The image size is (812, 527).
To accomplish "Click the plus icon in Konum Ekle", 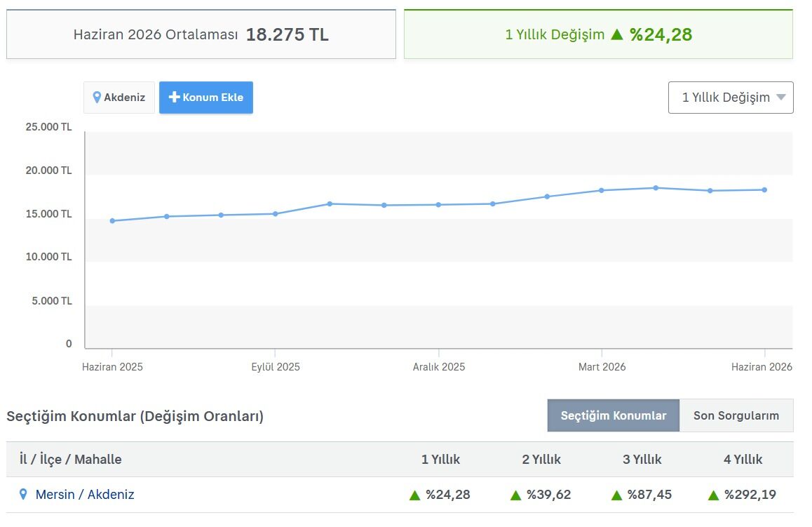I will 175,97.
